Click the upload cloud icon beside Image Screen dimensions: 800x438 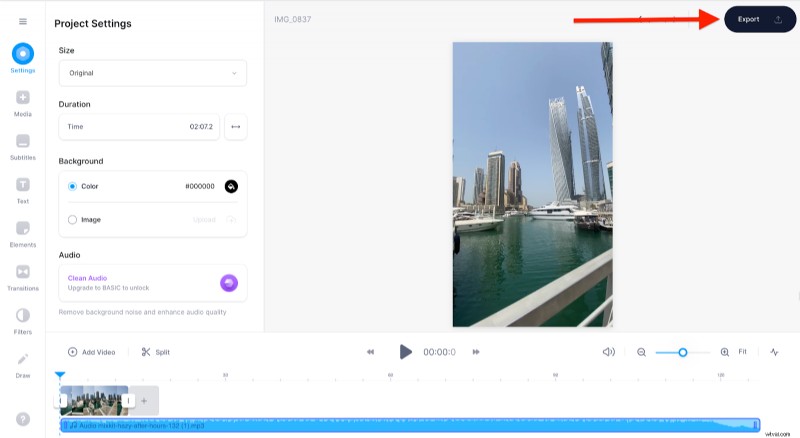point(231,220)
